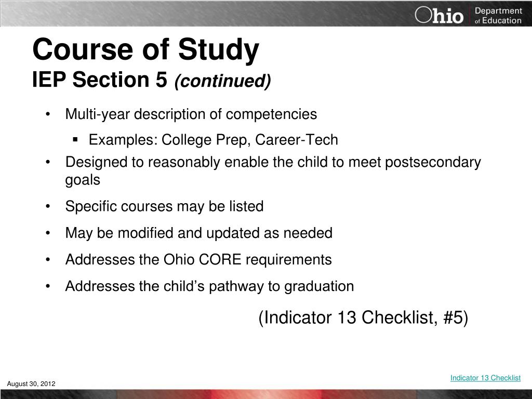Select the Specific courses may be listed bullet
Viewport: 532px width, 399px height.
coord(165,206)
